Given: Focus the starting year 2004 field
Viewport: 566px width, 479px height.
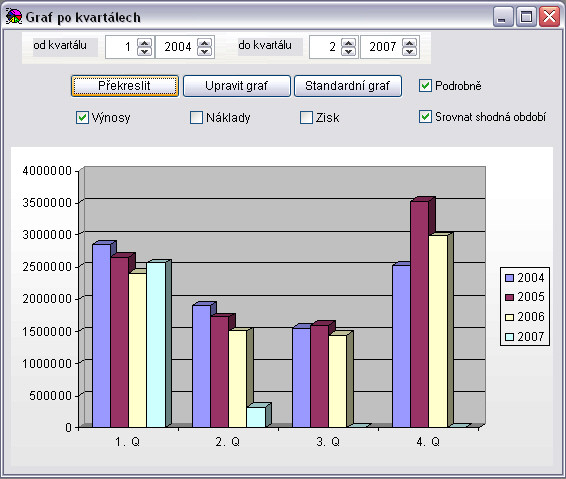Looking at the screenshot, I should pyautogui.click(x=177, y=47).
